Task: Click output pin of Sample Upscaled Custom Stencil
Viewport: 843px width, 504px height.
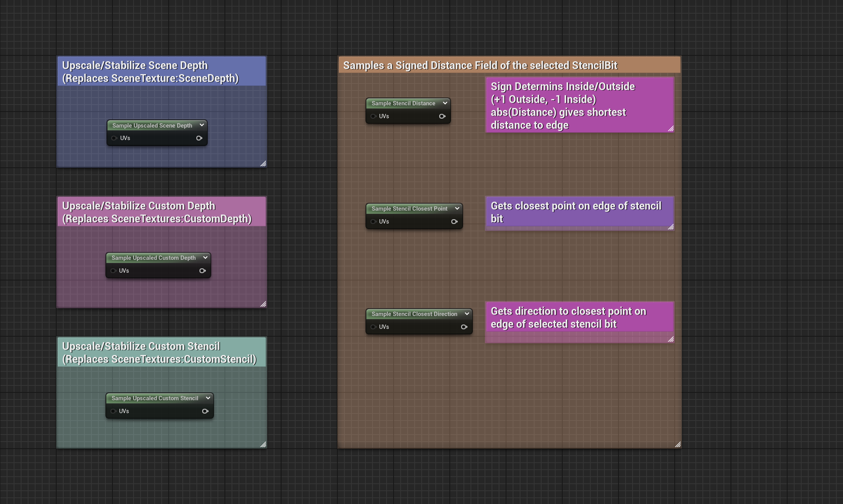Action: tap(205, 411)
